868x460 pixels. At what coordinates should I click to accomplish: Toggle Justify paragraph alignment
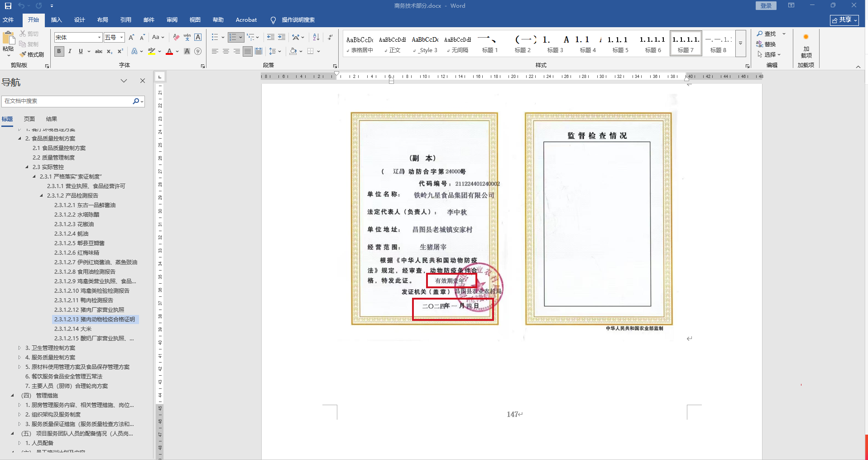248,51
